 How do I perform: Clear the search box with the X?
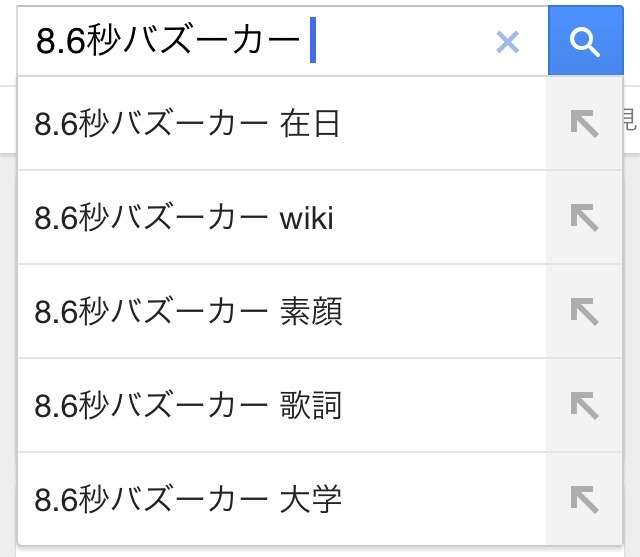[x=507, y=42]
